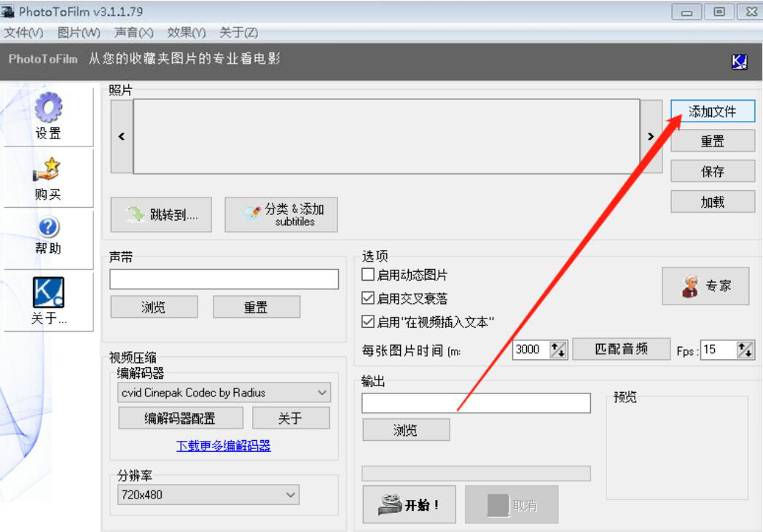Click the PhotoToFilm title bar app icon
763x532 pixels.
(8, 11)
